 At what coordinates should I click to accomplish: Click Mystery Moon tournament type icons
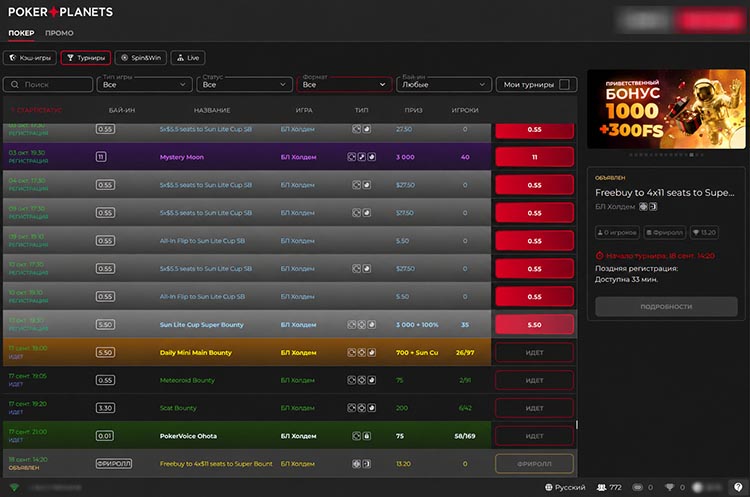[361, 157]
